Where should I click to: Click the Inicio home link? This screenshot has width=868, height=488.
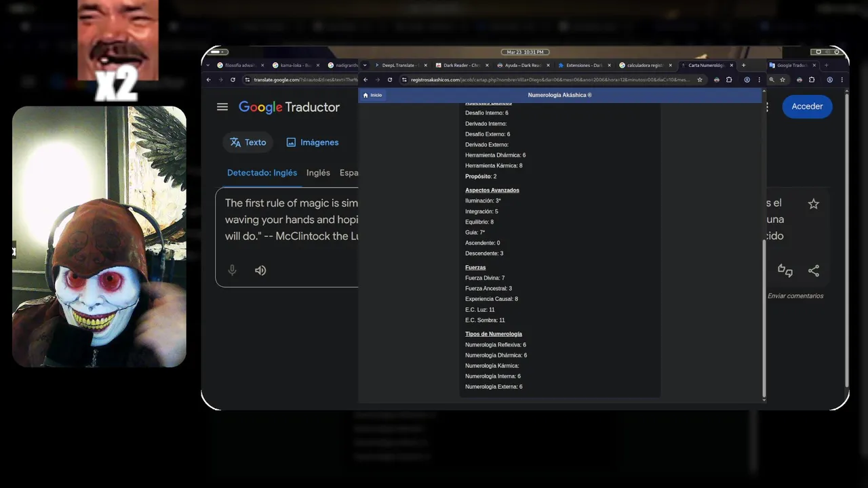coord(372,95)
